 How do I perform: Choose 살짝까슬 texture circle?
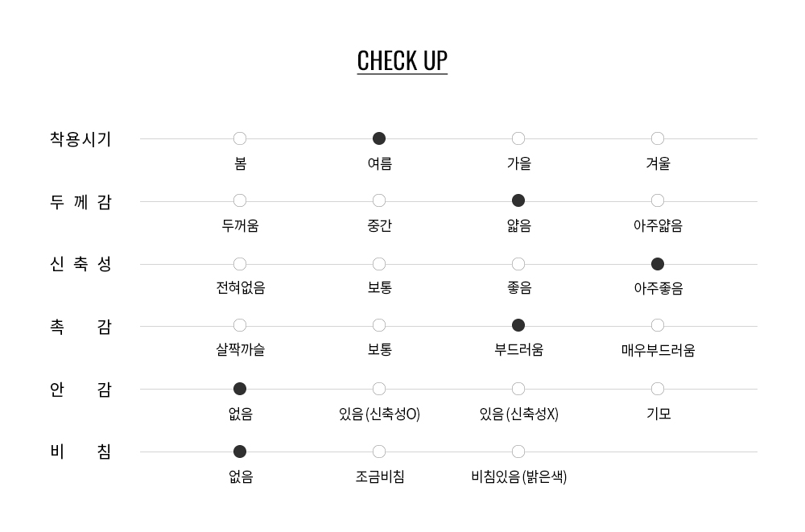240,326
